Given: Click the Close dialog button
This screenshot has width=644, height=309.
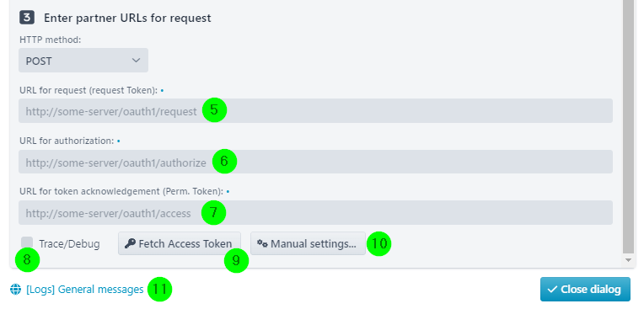Looking at the screenshot, I should [x=585, y=290].
